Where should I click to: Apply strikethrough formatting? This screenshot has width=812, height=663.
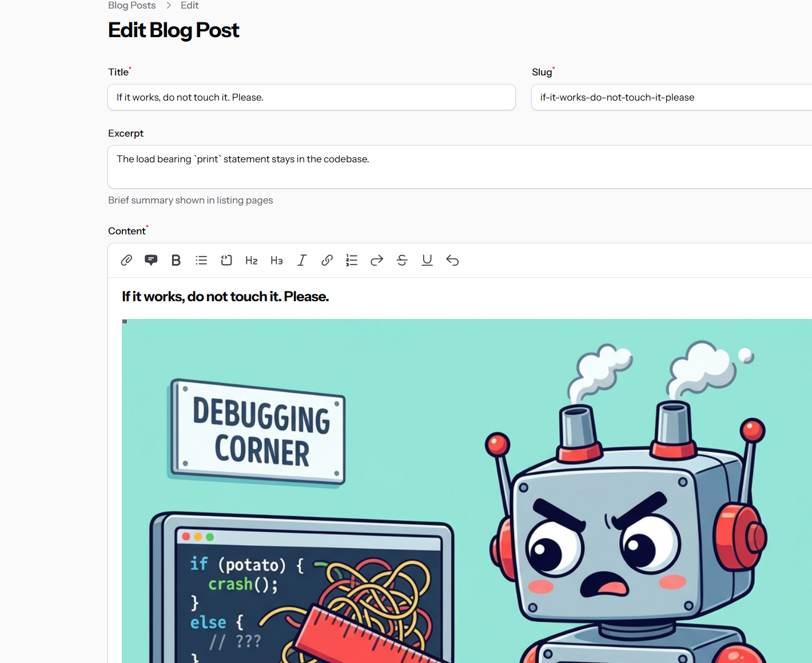(402, 260)
